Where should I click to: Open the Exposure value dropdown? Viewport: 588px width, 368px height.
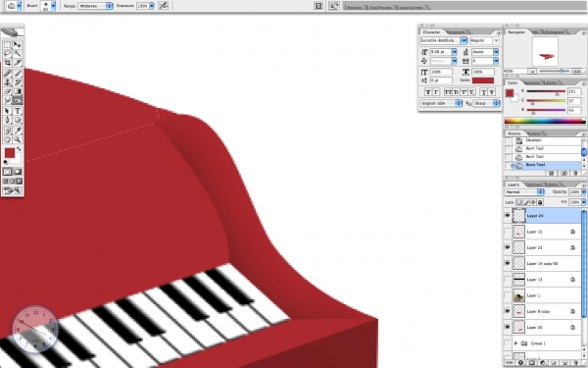[152, 6]
